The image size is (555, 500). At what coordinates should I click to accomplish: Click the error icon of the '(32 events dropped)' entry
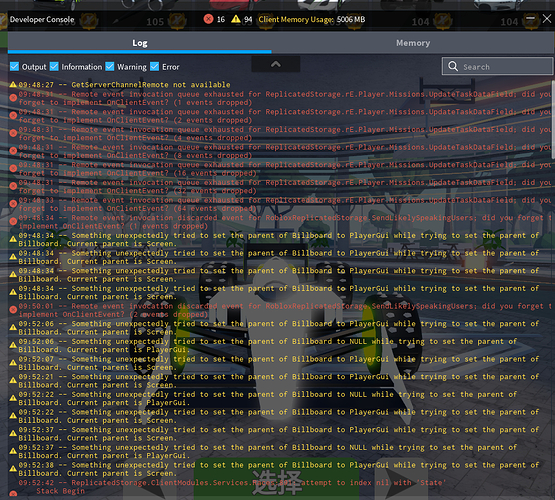pyautogui.click(x=13, y=186)
